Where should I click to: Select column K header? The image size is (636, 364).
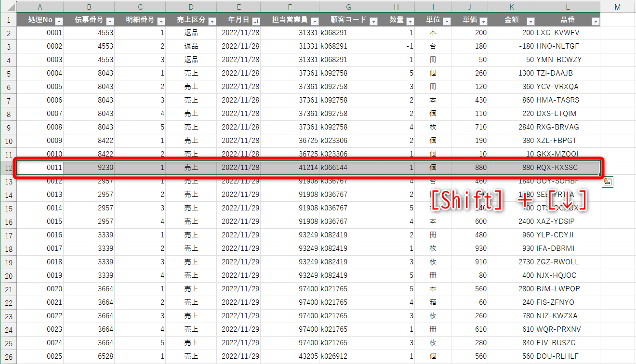pyautogui.click(x=512, y=7)
